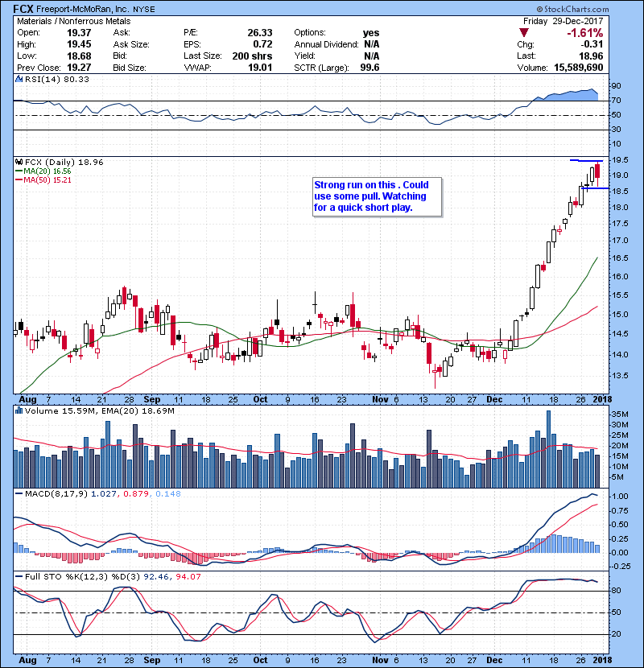Click the blue support line near 18.5
This screenshot has width=644, height=668.
[594, 188]
